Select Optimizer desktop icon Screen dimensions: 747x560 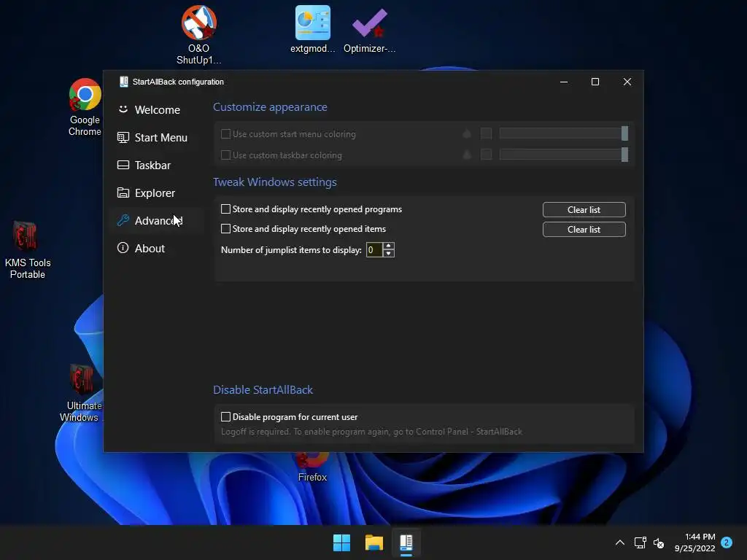[x=370, y=29]
